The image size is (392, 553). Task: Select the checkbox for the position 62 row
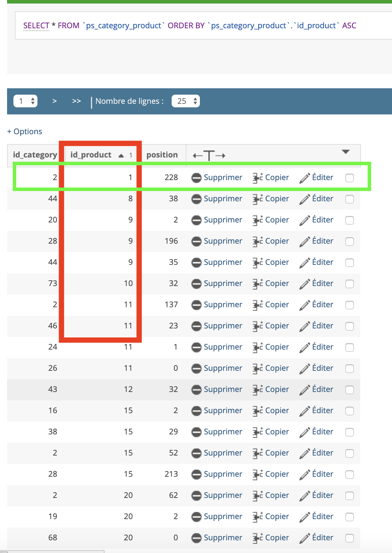(350, 496)
